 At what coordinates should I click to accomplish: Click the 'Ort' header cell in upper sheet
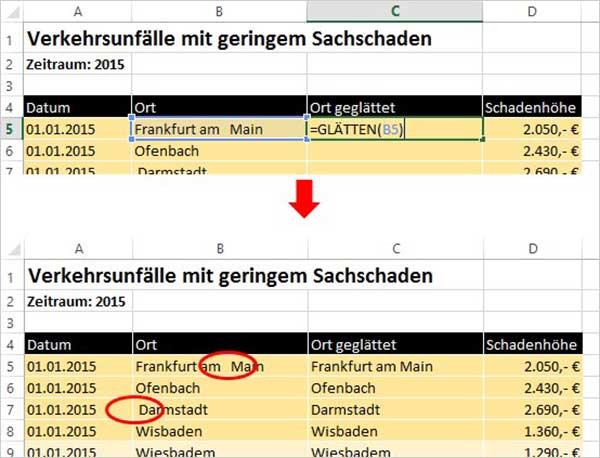click(x=219, y=107)
